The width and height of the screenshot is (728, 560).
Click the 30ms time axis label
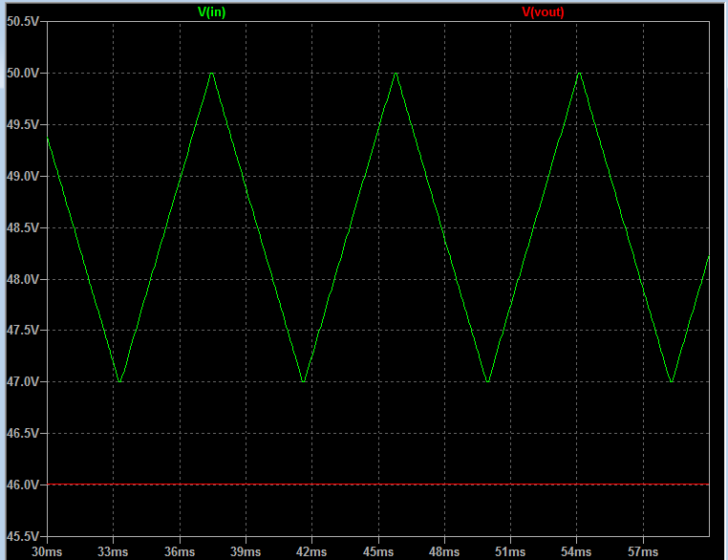pyautogui.click(x=47, y=551)
